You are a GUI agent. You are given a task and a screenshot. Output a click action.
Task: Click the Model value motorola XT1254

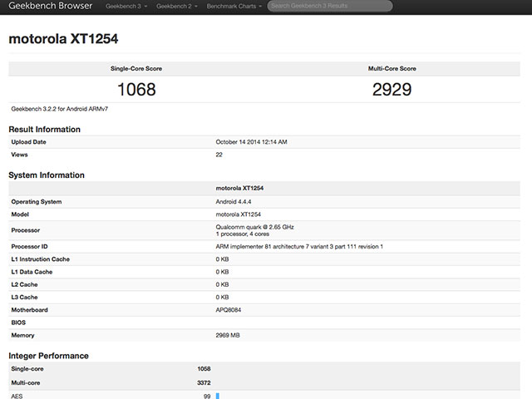click(239, 214)
